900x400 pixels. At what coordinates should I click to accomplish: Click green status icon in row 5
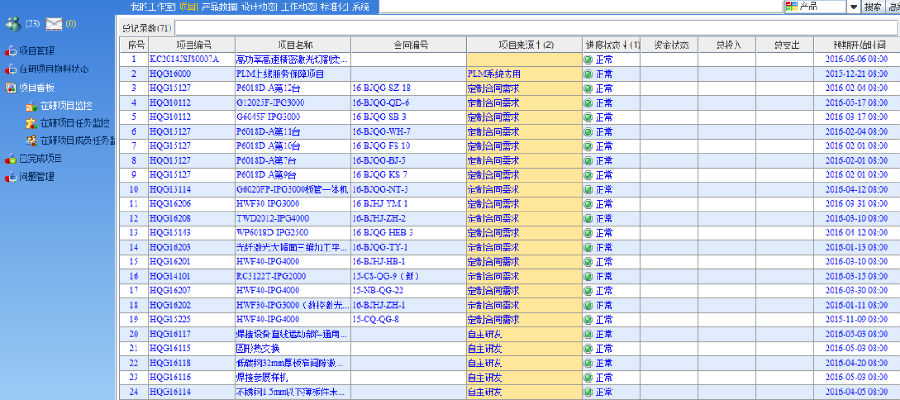pos(588,117)
